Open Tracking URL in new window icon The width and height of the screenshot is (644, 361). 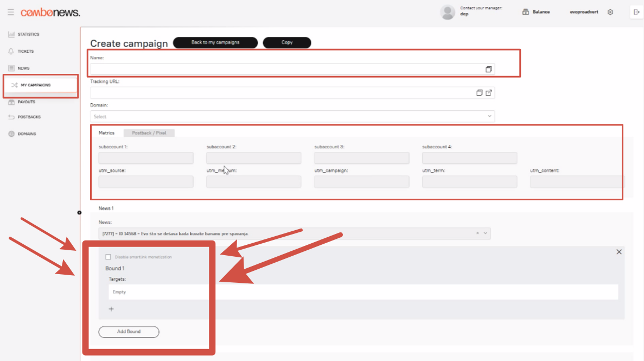[x=489, y=93]
